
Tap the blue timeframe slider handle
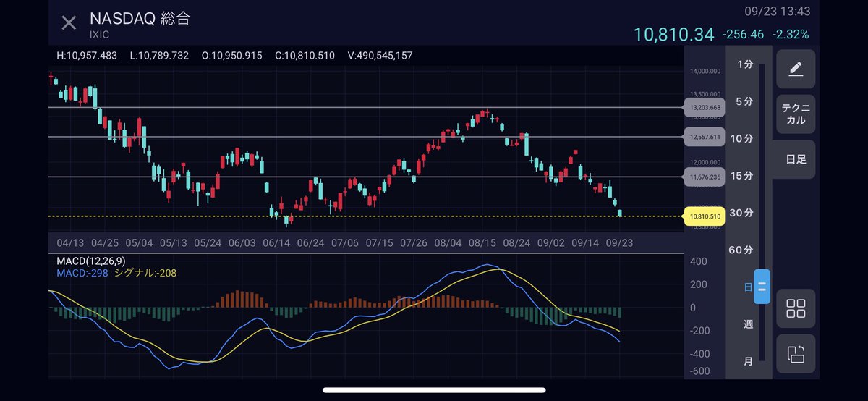(762, 287)
